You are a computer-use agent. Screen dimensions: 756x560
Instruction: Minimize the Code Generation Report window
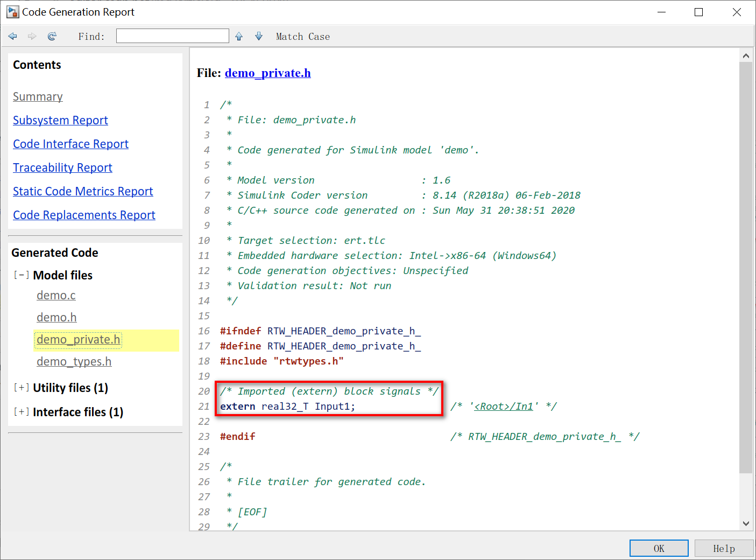[x=661, y=12]
